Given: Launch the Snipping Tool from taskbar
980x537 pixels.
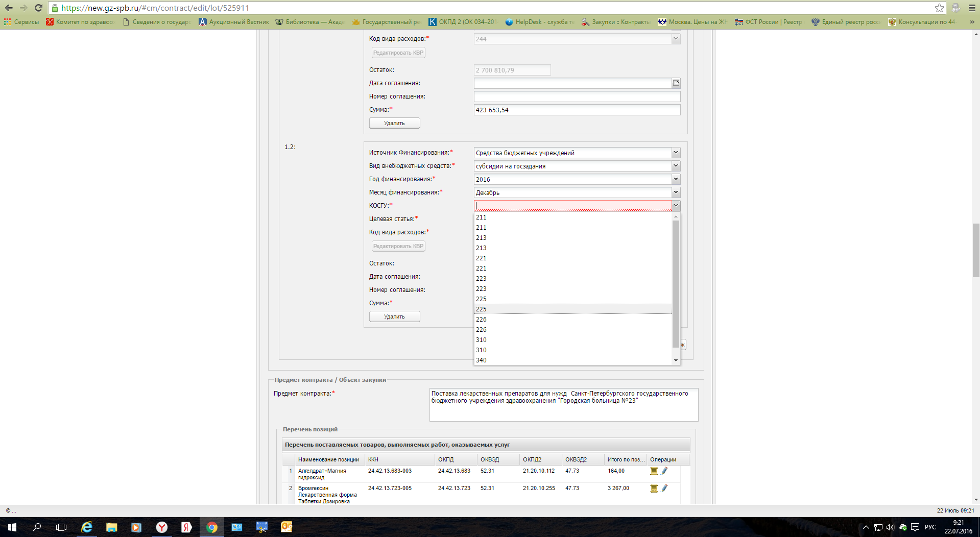Looking at the screenshot, I should [x=261, y=527].
